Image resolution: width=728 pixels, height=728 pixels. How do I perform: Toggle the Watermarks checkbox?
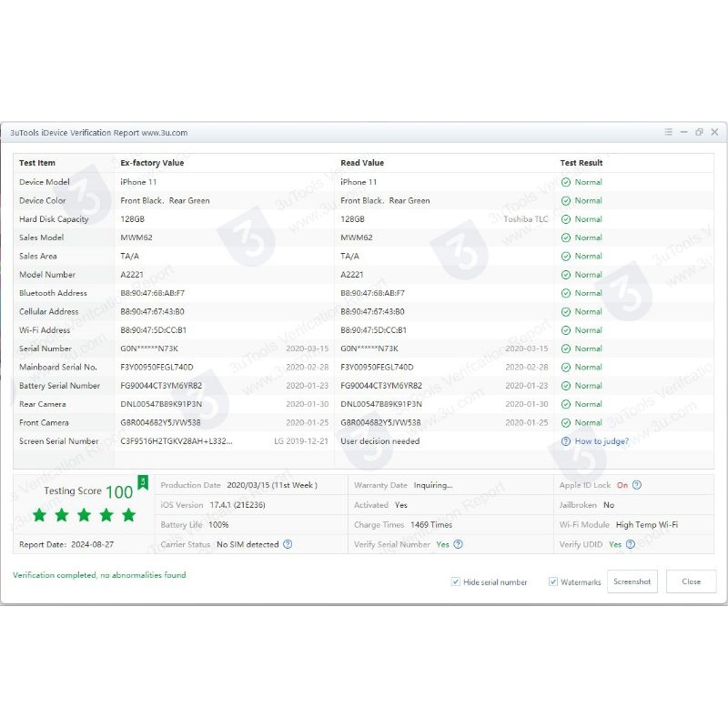tap(553, 581)
